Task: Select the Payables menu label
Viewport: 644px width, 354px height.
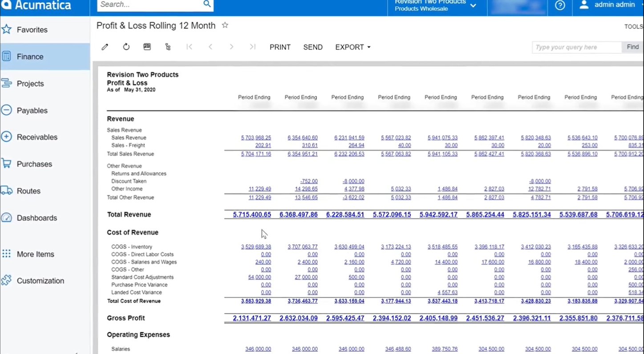Action: tap(32, 110)
